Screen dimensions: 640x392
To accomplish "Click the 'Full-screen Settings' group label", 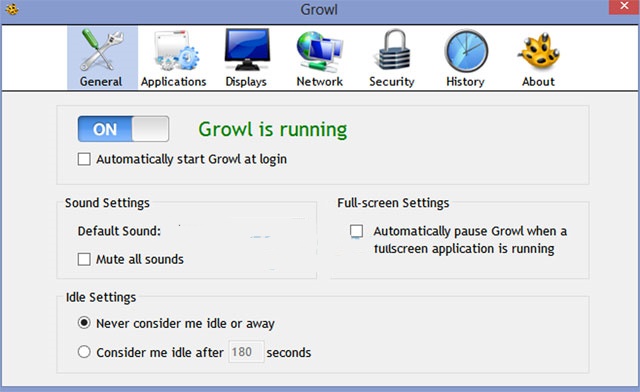I will click(x=393, y=203).
